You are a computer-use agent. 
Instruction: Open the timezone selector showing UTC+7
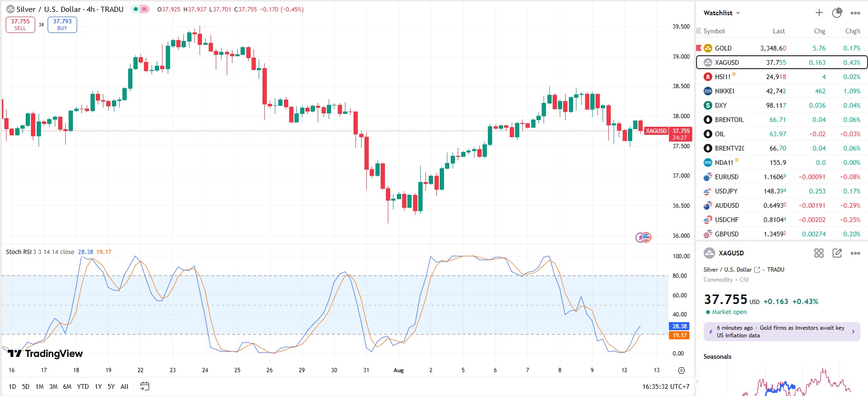[x=666, y=386]
